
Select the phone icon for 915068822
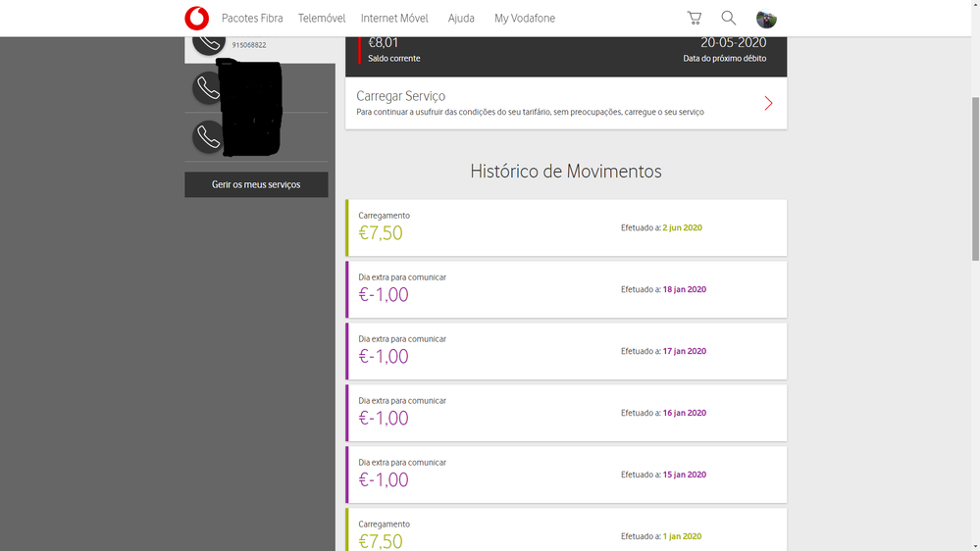click(x=208, y=42)
